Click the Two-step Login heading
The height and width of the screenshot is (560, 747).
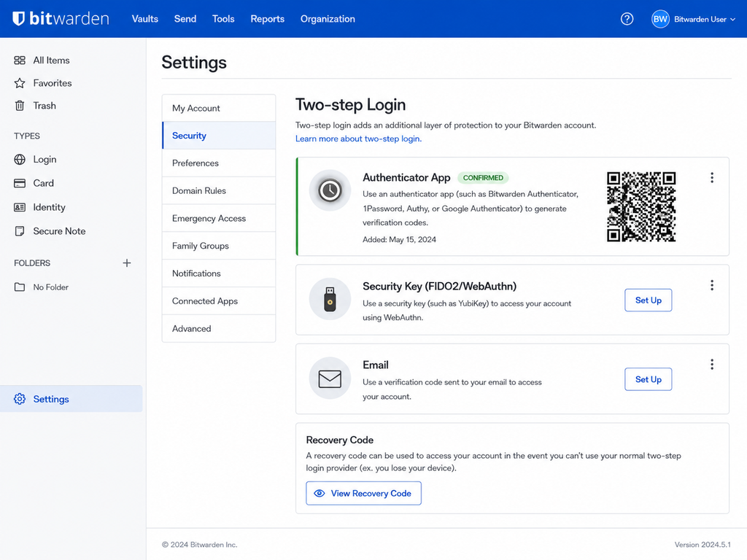coord(351,105)
